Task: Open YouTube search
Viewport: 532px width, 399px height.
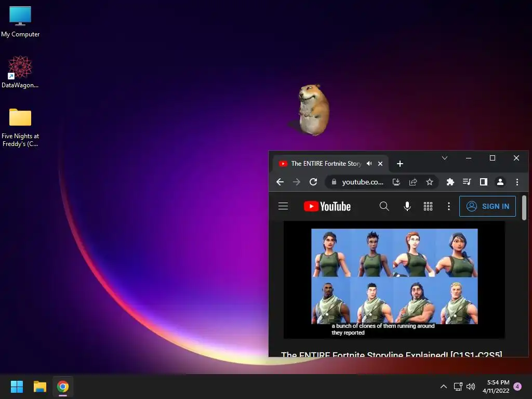Action: click(384, 206)
